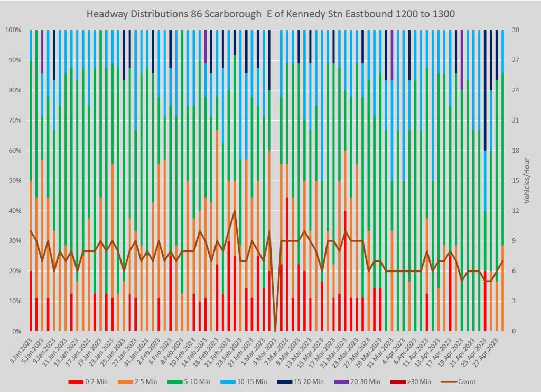This screenshot has height=392, width=541.
Task: Click the chart title about Headway Distributions
Action: click(270, 13)
